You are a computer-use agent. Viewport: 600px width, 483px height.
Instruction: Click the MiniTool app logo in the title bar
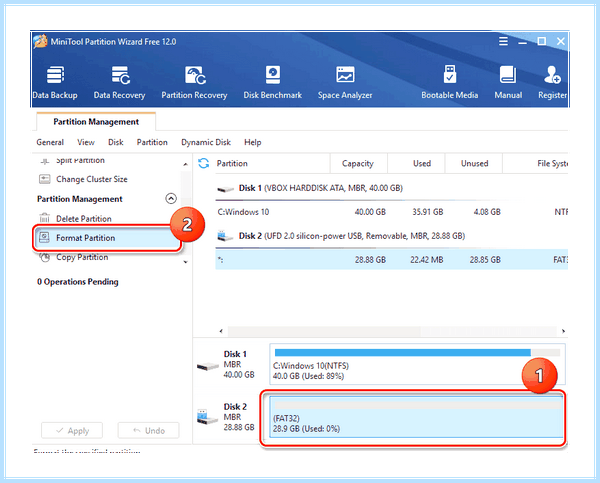(x=40, y=41)
